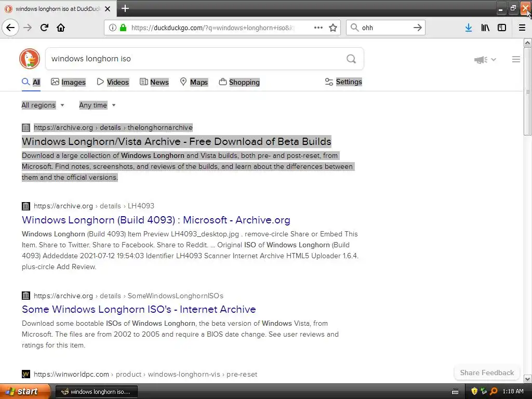Show site information icon in address bar
The width and height of the screenshot is (532, 399).
click(x=113, y=28)
